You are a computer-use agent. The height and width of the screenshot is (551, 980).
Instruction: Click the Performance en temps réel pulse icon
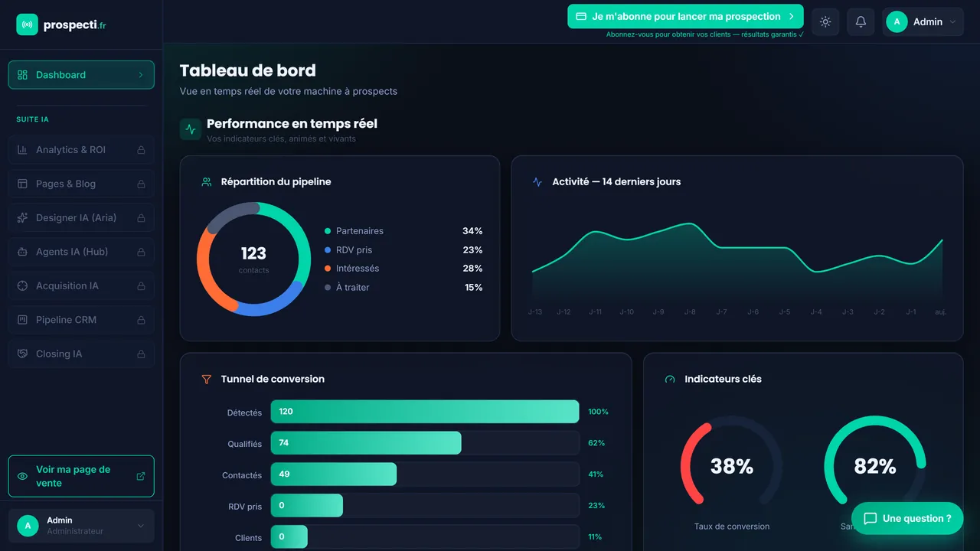tap(191, 129)
